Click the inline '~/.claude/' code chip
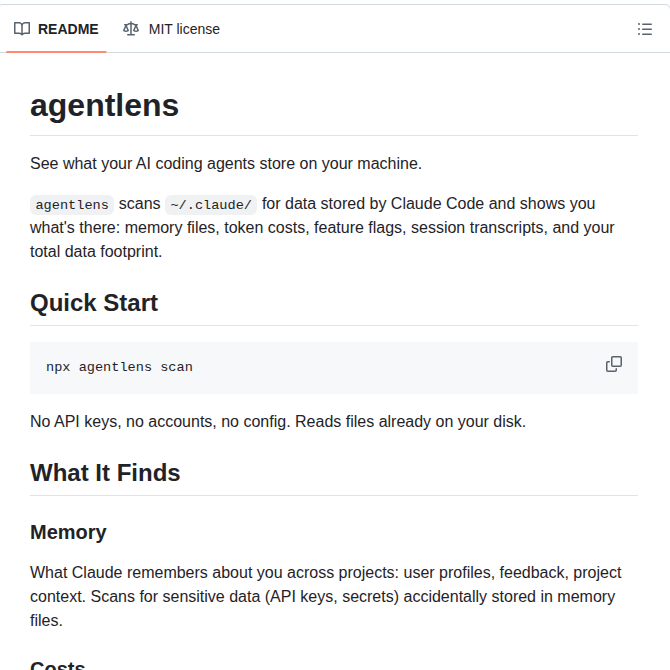Screen dimensions: 670x670 click(211, 205)
